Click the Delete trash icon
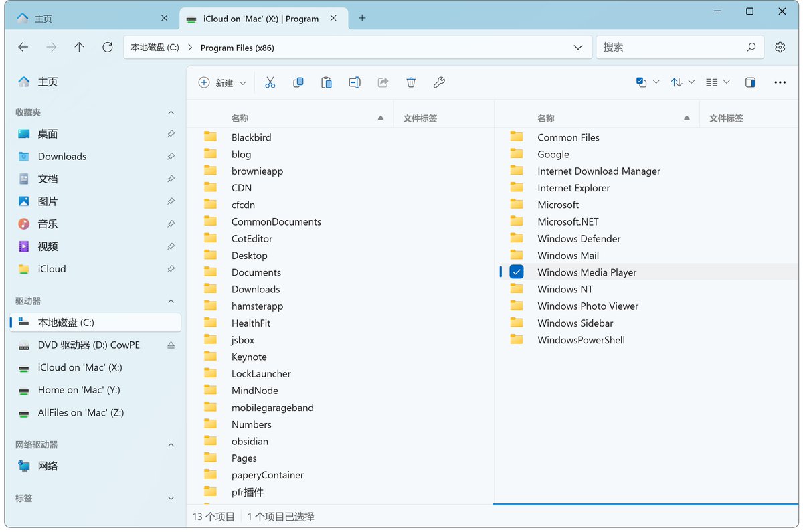Image resolution: width=803 pixels, height=532 pixels. [411, 82]
